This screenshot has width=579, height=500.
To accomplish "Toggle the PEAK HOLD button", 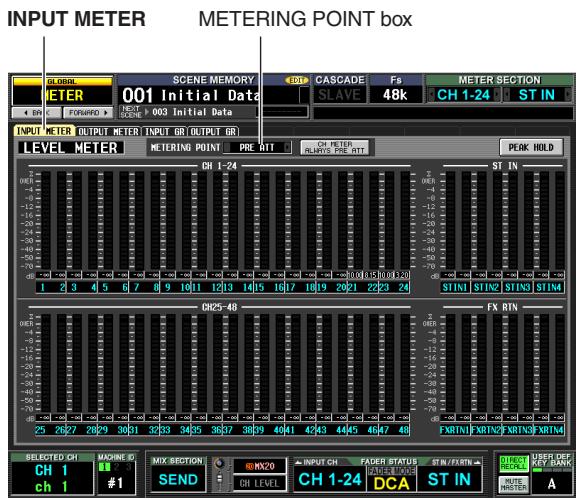I will click(531, 148).
